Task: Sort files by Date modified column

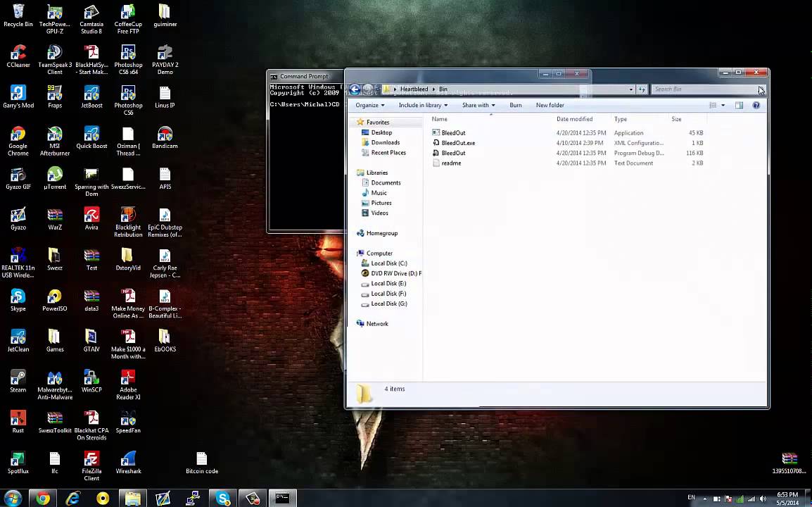Action: [581, 119]
